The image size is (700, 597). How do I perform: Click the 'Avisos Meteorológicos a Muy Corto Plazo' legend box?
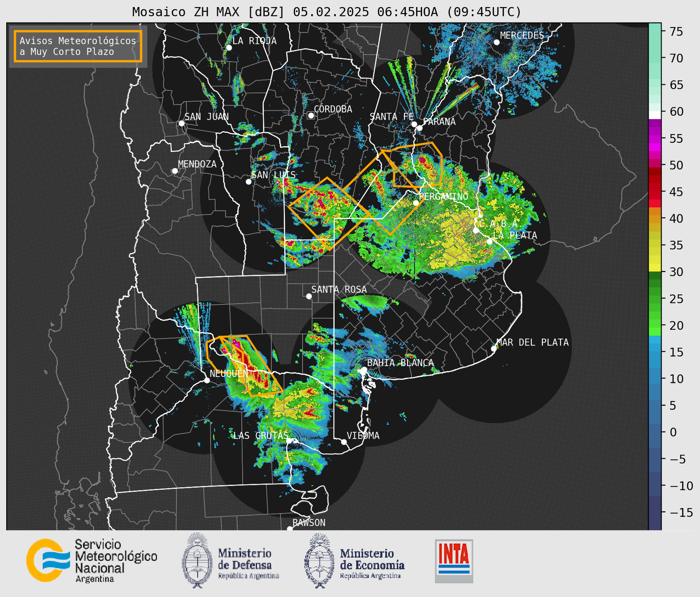(x=78, y=46)
